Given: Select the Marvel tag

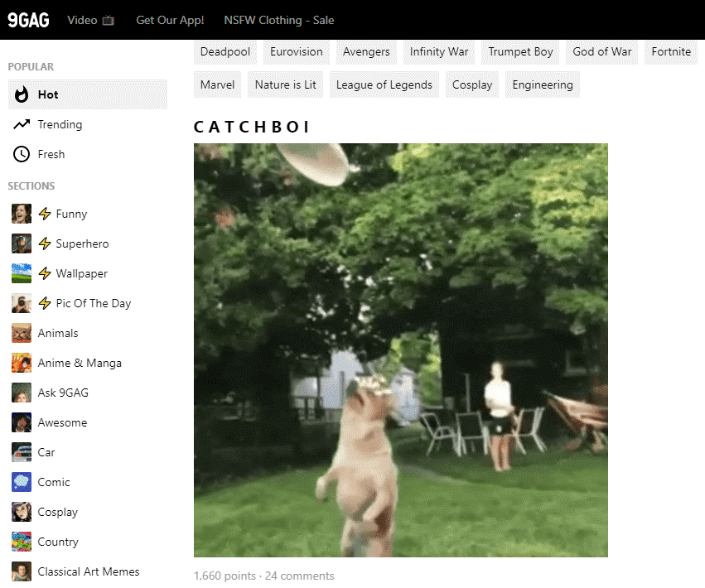Looking at the screenshot, I should 218,84.
